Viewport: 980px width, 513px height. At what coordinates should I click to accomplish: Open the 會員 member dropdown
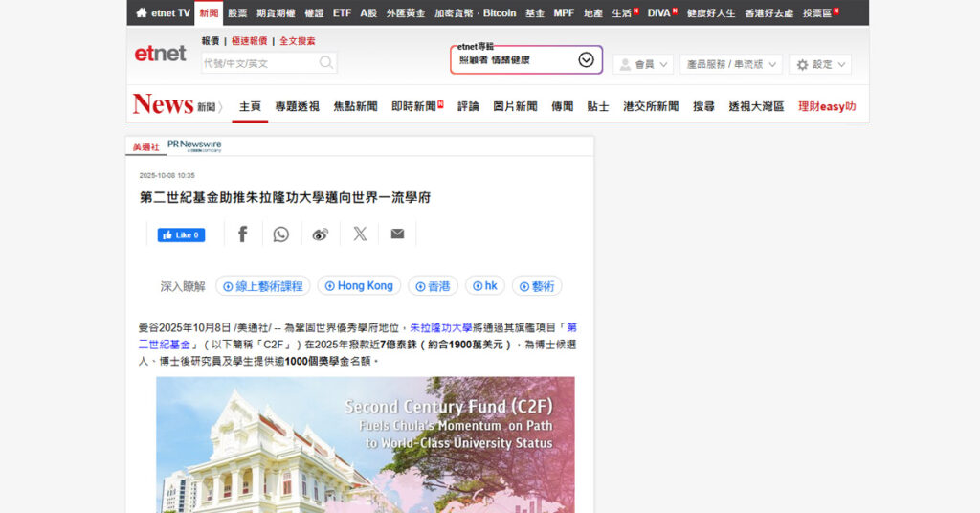[643, 64]
